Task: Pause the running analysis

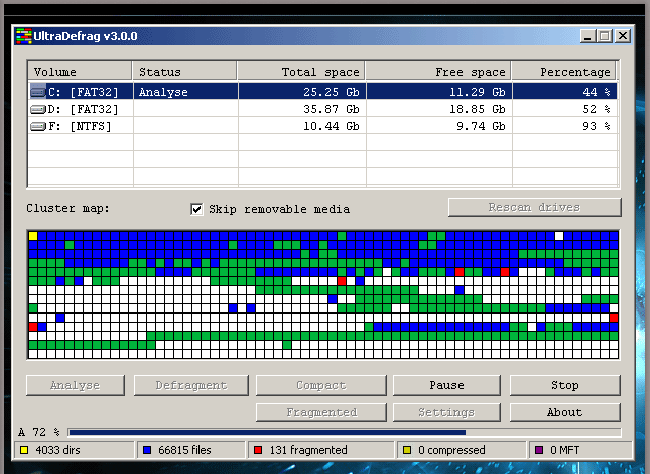Action: point(446,385)
